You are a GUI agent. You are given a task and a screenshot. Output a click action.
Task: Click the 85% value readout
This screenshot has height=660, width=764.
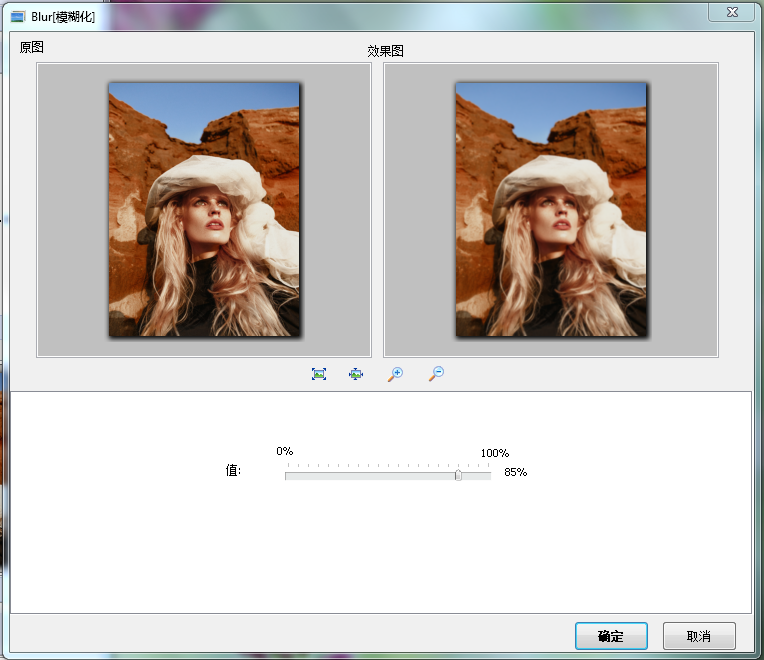click(x=515, y=472)
